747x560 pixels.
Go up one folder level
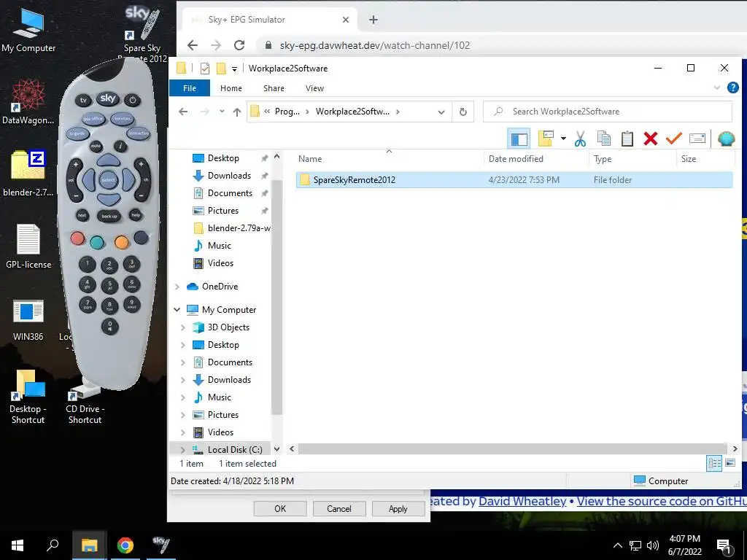[x=237, y=112]
